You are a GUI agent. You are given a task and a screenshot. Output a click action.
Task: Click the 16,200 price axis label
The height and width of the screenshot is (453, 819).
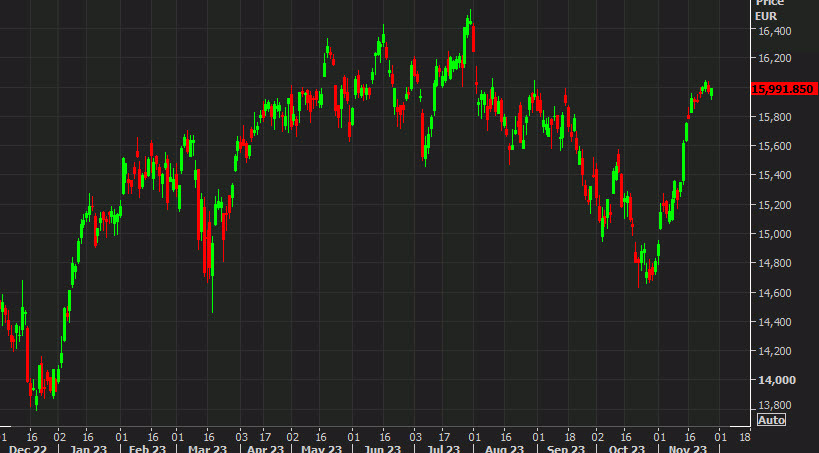click(x=775, y=58)
